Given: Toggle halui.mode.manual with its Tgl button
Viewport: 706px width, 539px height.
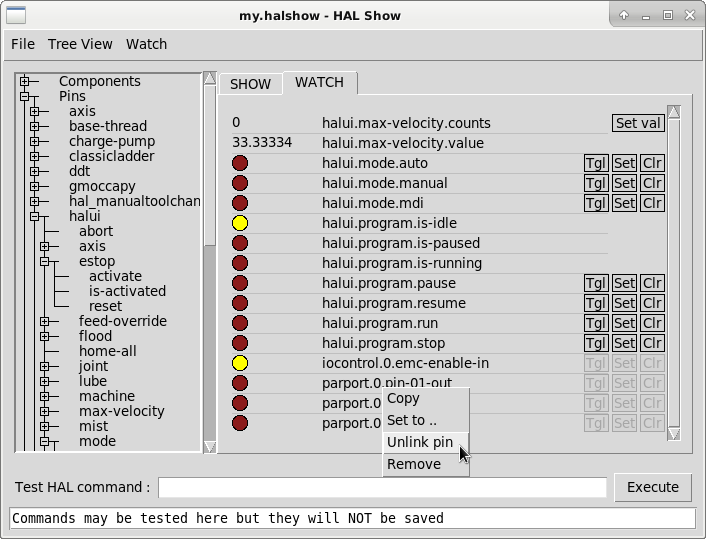Looking at the screenshot, I should pos(595,183).
